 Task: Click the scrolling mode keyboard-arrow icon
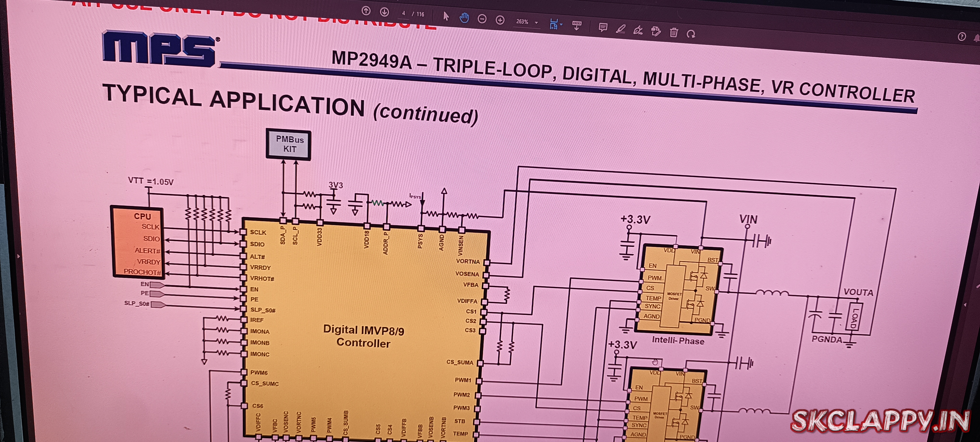coord(577,25)
